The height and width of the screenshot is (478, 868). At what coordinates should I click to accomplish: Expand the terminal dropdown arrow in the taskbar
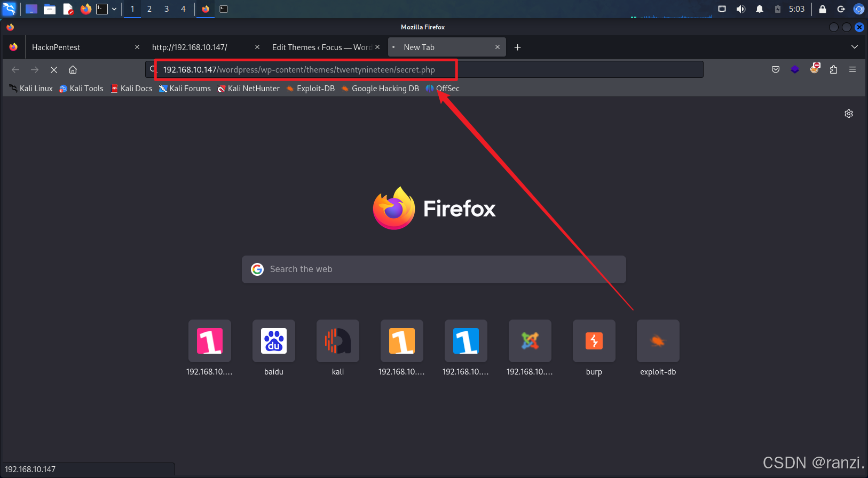(114, 9)
